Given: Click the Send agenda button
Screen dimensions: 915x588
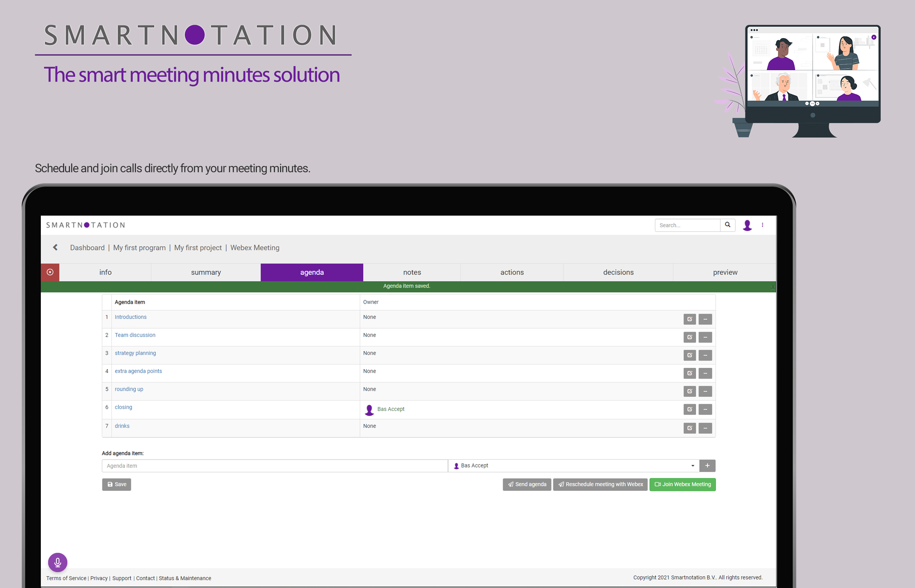Looking at the screenshot, I should coord(527,484).
